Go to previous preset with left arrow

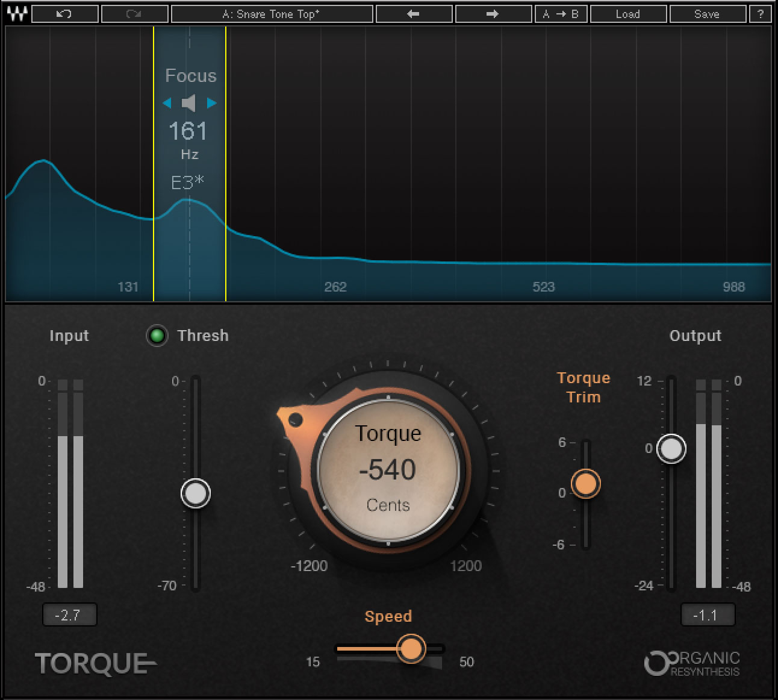(x=412, y=14)
